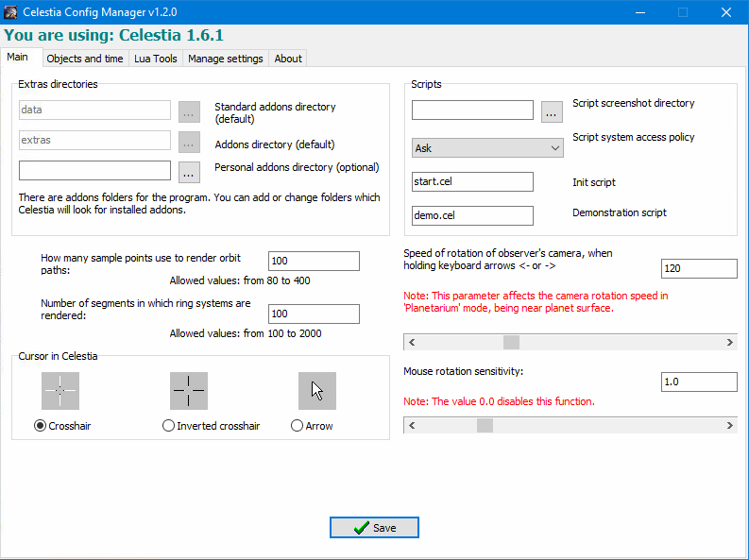Select the arrow cursor preview image

(317, 391)
